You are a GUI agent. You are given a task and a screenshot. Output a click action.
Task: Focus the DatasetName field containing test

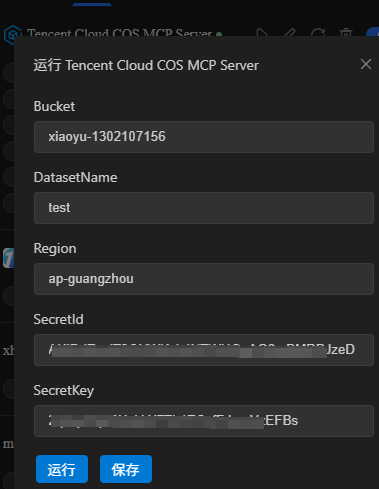(204, 208)
